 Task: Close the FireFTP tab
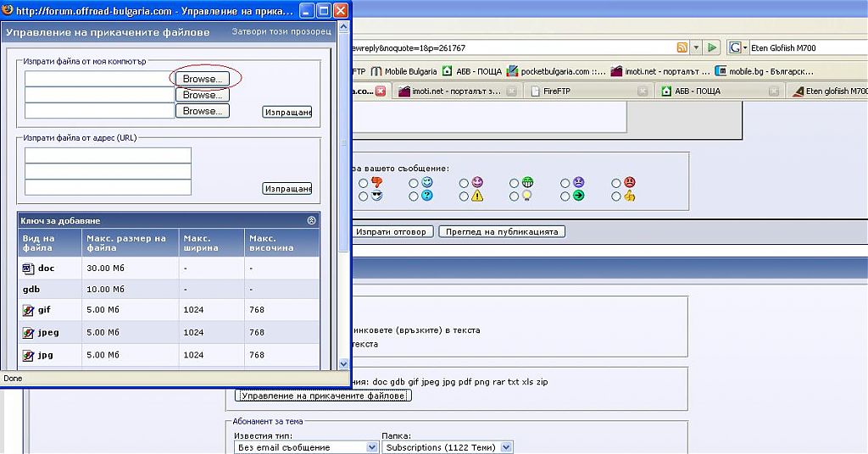point(643,91)
